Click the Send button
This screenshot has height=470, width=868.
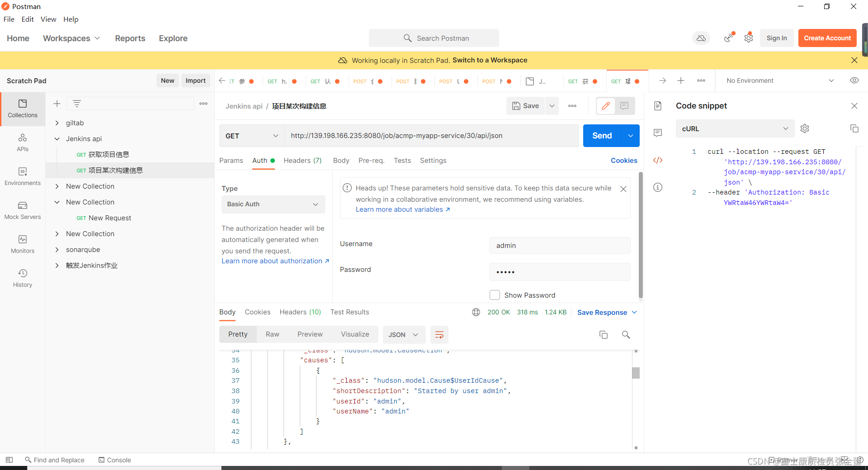[x=601, y=135]
